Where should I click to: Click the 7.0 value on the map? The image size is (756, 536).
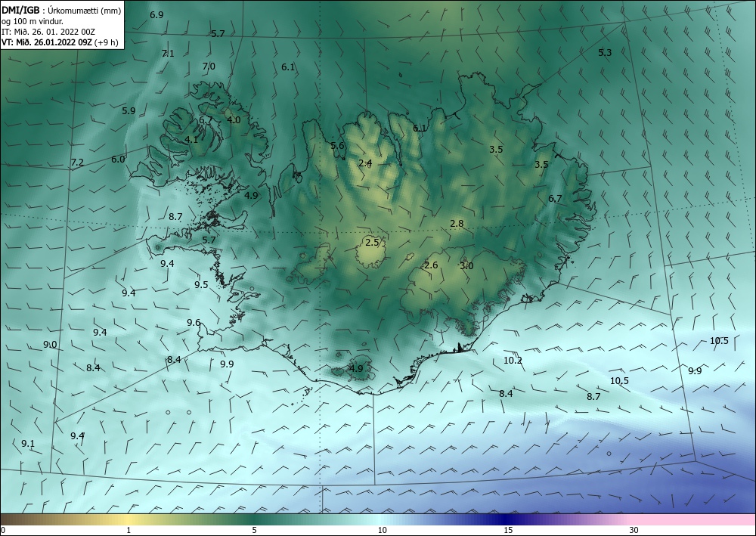click(x=209, y=67)
